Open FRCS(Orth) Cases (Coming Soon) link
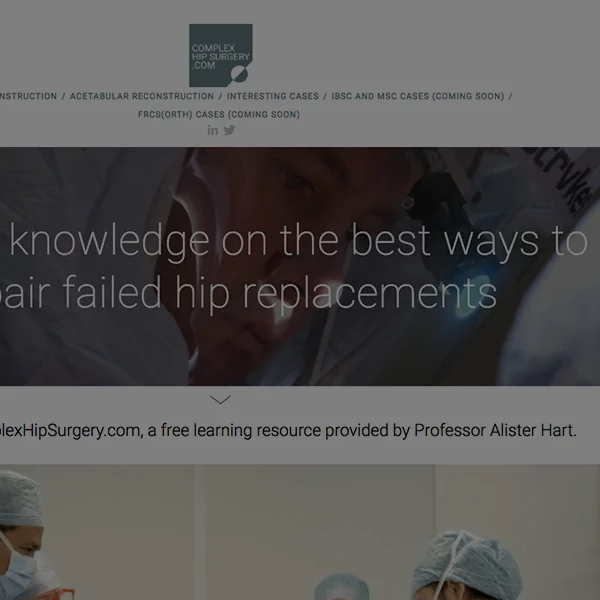Viewport: 600px width, 600px height. click(219, 114)
